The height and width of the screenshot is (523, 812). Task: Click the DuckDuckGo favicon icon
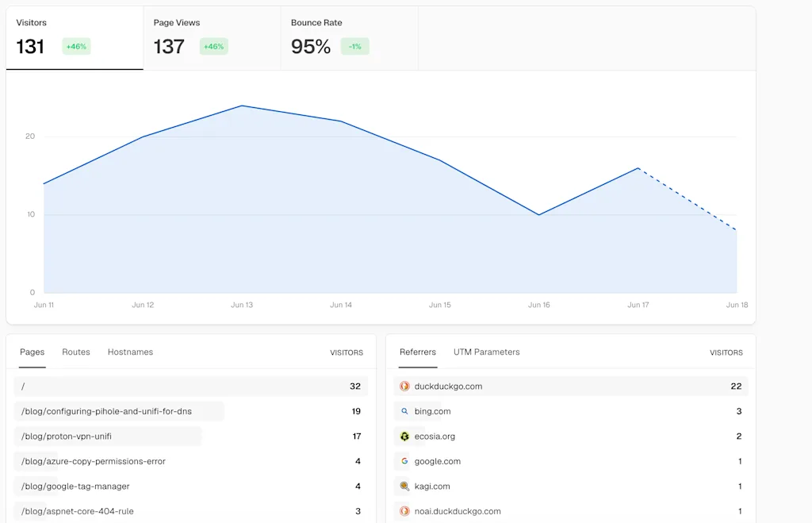pos(404,386)
